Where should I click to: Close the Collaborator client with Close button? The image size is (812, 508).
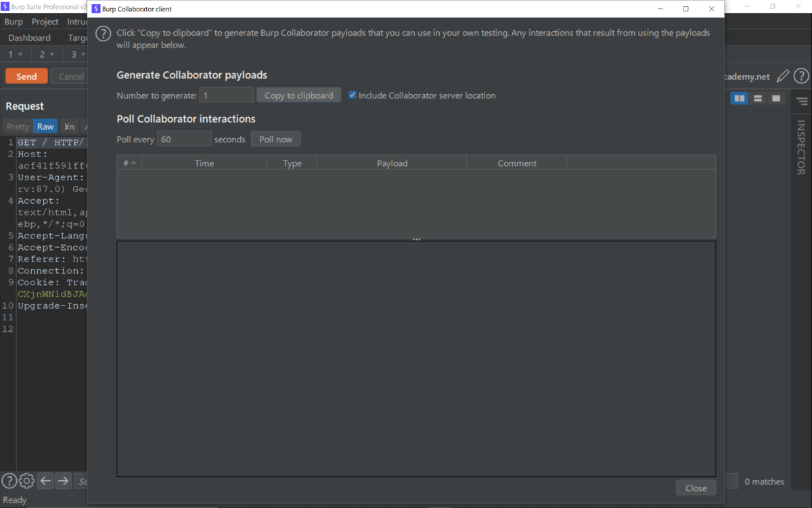(x=696, y=488)
